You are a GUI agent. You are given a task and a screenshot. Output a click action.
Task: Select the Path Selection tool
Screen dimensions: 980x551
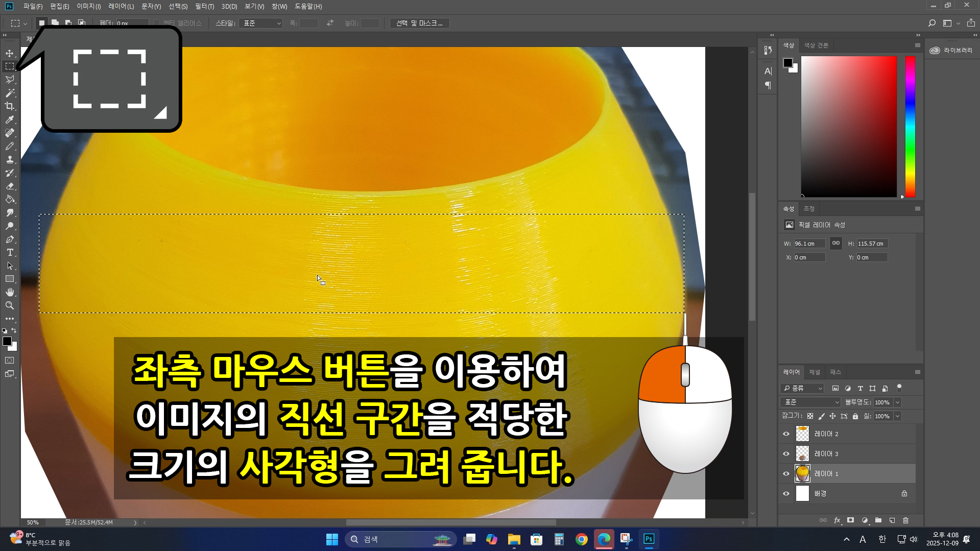click(10, 266)
